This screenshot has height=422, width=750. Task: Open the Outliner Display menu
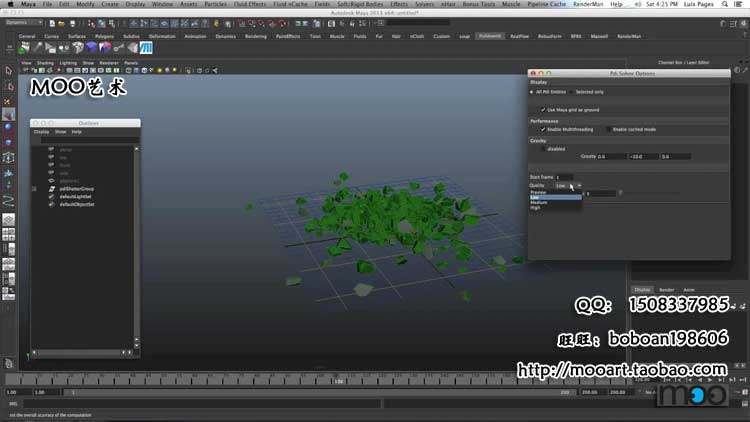coord(41,131)
